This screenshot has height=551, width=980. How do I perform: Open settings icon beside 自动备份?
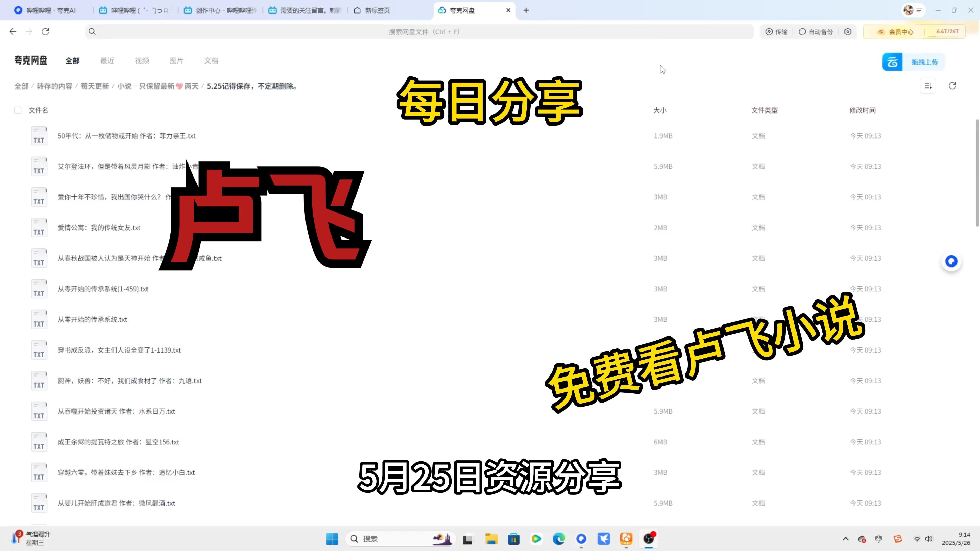[848, 32]
